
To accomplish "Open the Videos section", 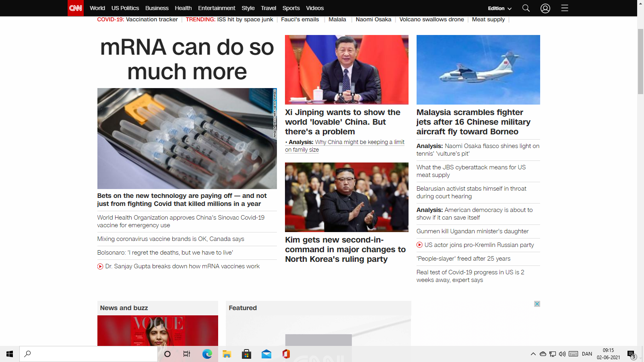I will [x=315, y=8].
